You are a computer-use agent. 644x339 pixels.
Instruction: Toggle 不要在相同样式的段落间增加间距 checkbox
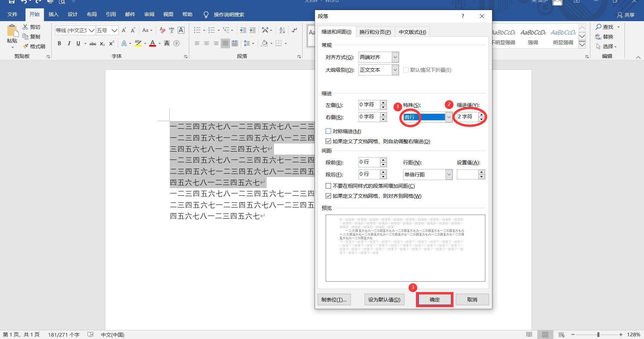328,186
